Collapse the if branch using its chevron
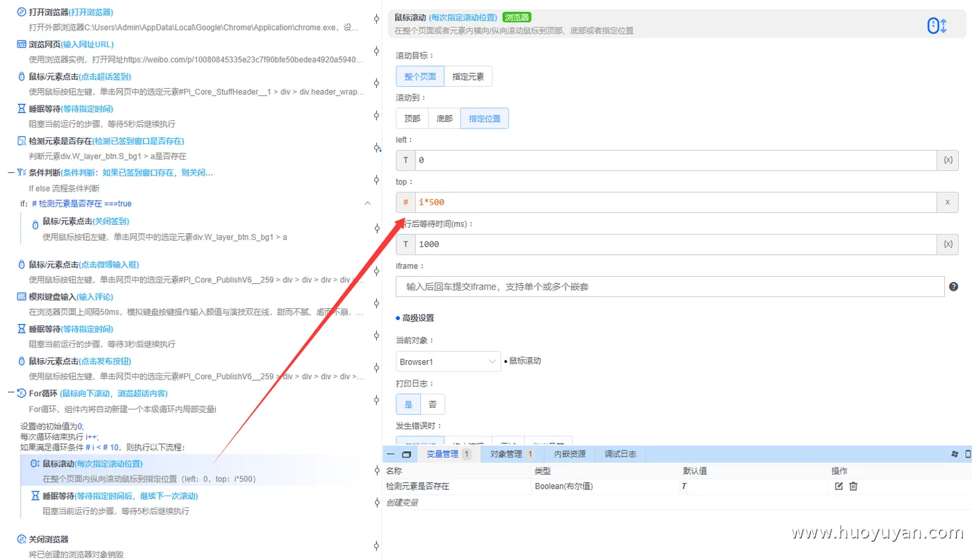Viewport: 972px width, 560px height. click(x=367, y=203)
